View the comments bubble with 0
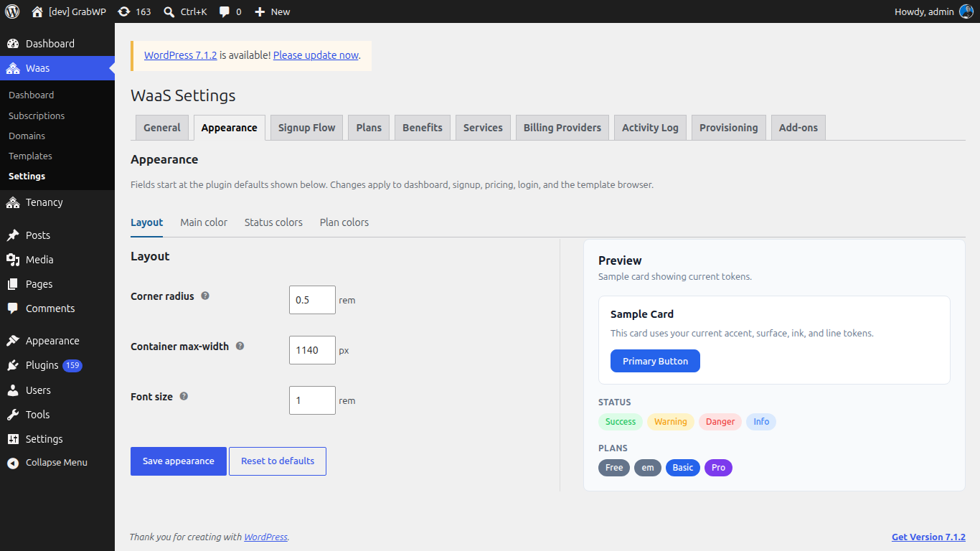Image resolution: width=980 pixels, height=551 pixels. [x=230, y=11]
